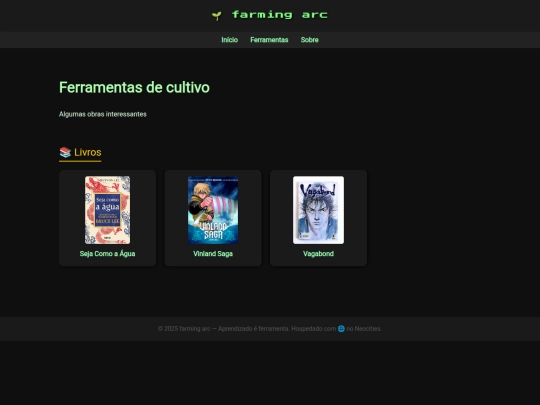The width and height of the screenshot is (540, 405).
Task: Click the sprout logo icon in header
Action: (x=217, y=15)
